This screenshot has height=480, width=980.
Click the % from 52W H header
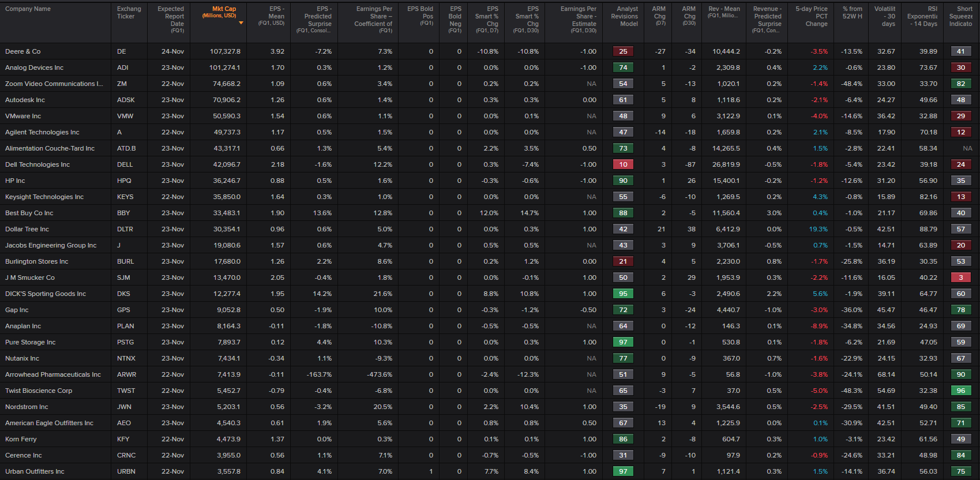[x=852, y=13]
